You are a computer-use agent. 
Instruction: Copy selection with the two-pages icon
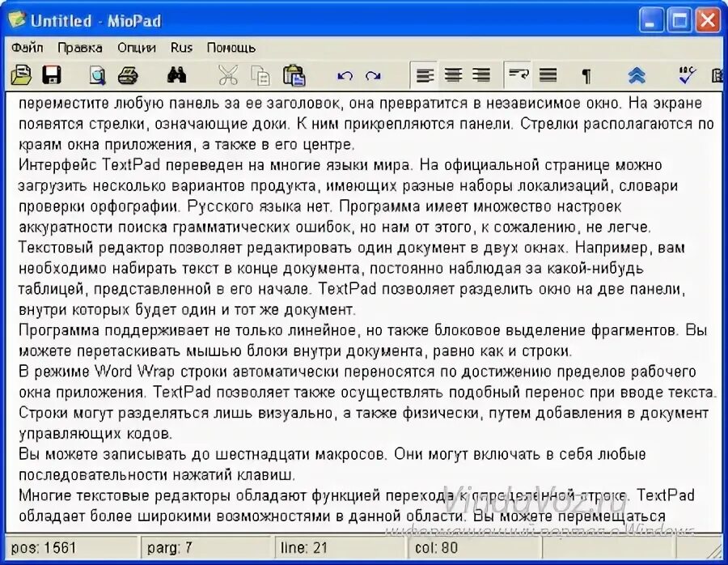260,76
